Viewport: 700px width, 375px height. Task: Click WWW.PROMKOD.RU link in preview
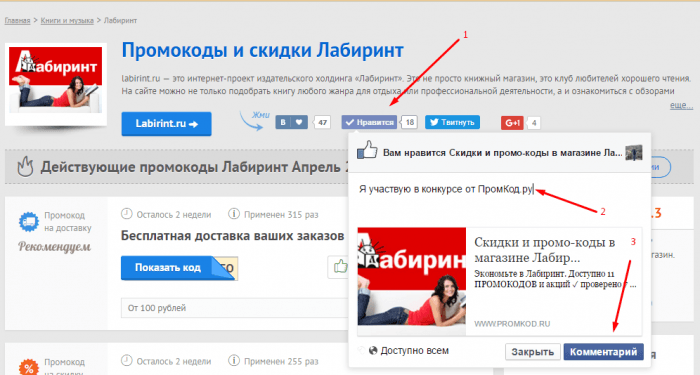(x=512, y=324)
